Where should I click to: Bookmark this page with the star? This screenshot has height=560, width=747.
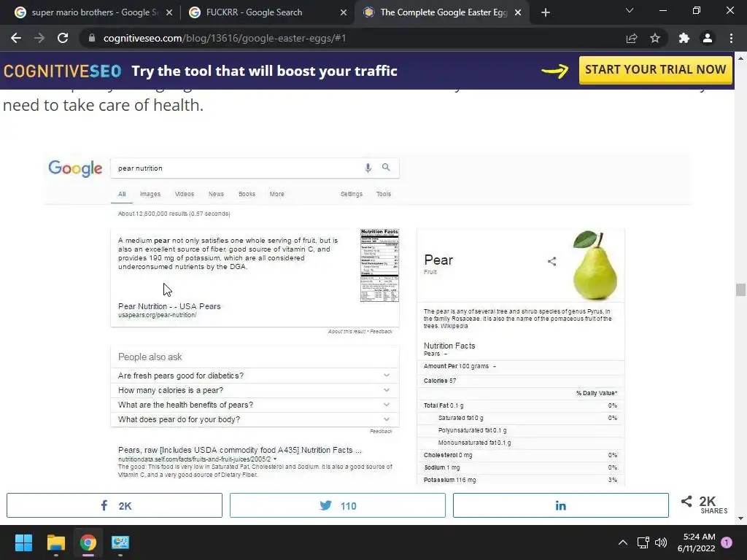click(655, 38)
